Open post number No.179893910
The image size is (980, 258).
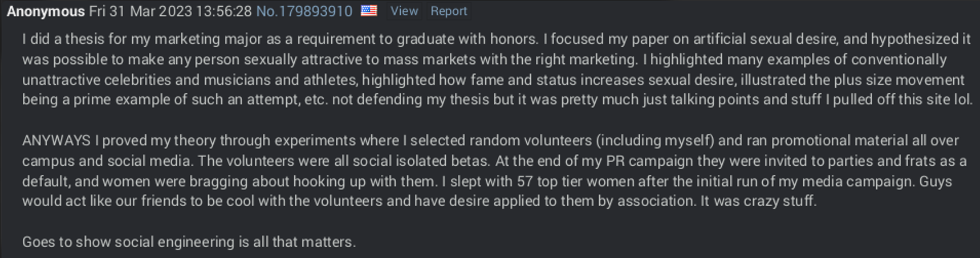point(304,11)
